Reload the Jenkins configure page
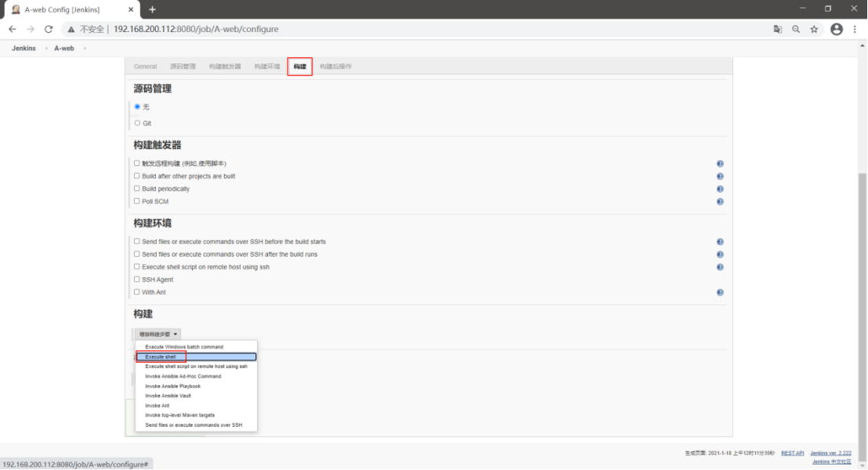The width and height of the screenshot is (868, 470). point(49,29)
